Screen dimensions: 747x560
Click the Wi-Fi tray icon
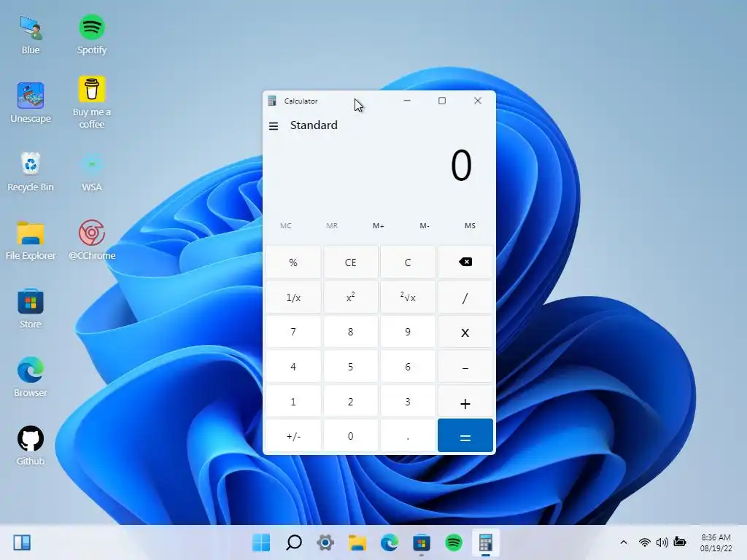[x=645, y=542]
